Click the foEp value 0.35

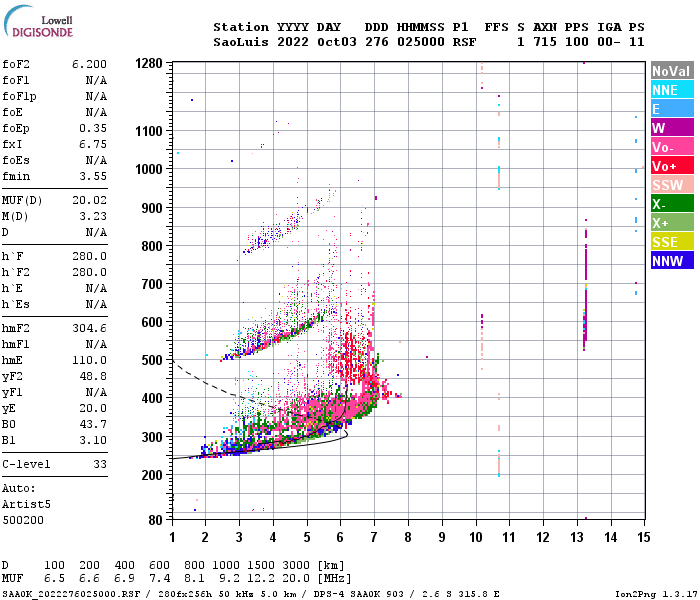93,129
